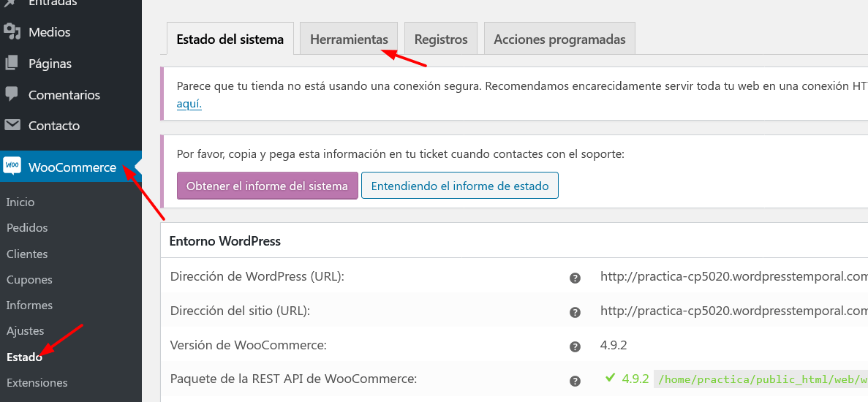Click the Entorno WordPress section heading
Viewport: 868px width, 402px height.
pyautogui.click(x=224, y=241)
